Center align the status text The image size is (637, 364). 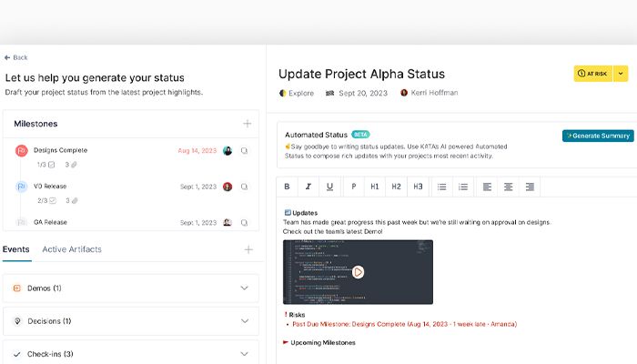pyautogui.click(x=508, y=187)
